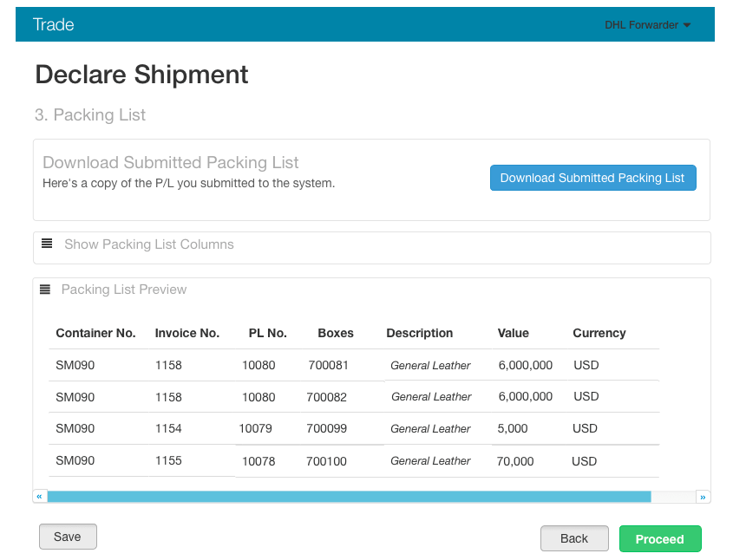This screenshot has width=733, height=560.
Task: Click the Value column header
Action: (x=513, y=333)
